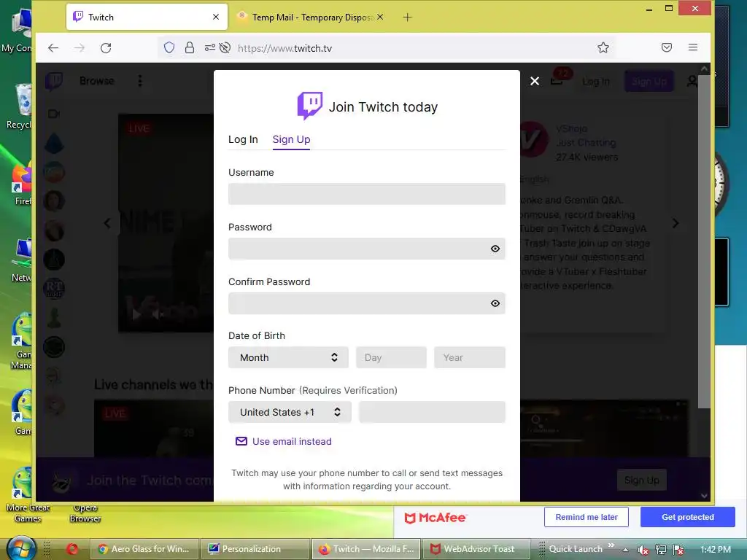
Task: Click the Username input field
Action: coord(366,194)
